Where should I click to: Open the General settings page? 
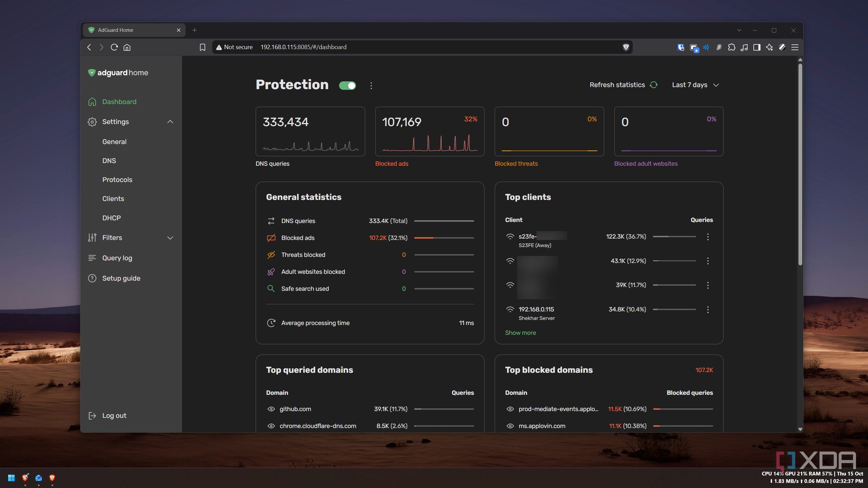coord(114,142)
